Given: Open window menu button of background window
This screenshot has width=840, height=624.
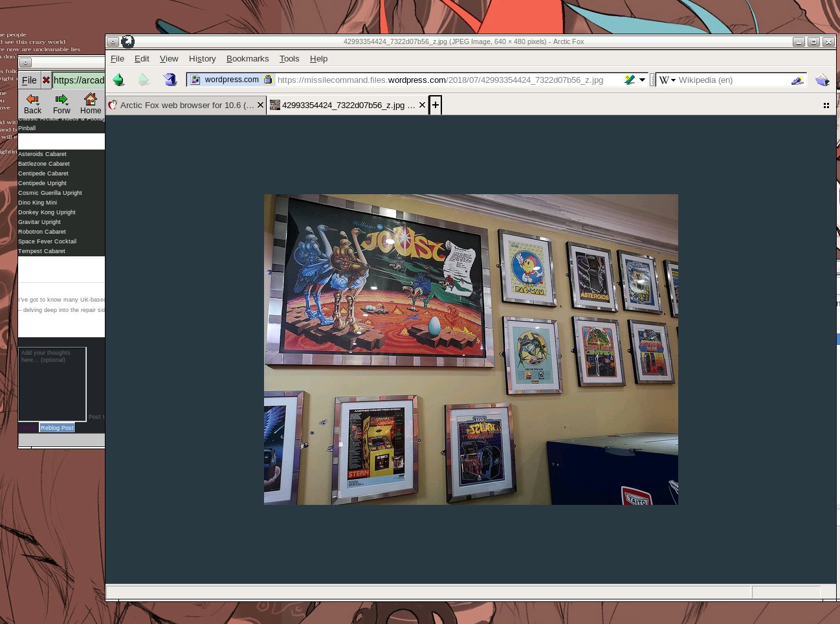Looking at the screenshot, I should 25,63.
